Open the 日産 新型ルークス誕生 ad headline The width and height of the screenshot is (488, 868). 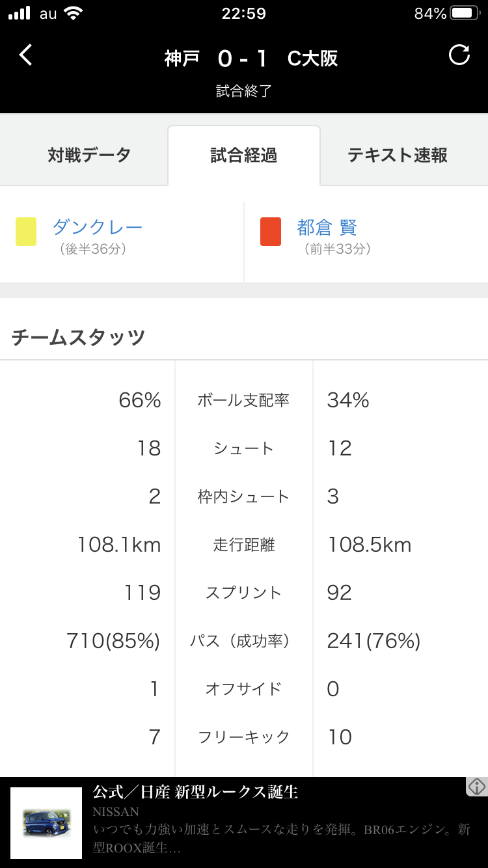(x=195, y=792)
